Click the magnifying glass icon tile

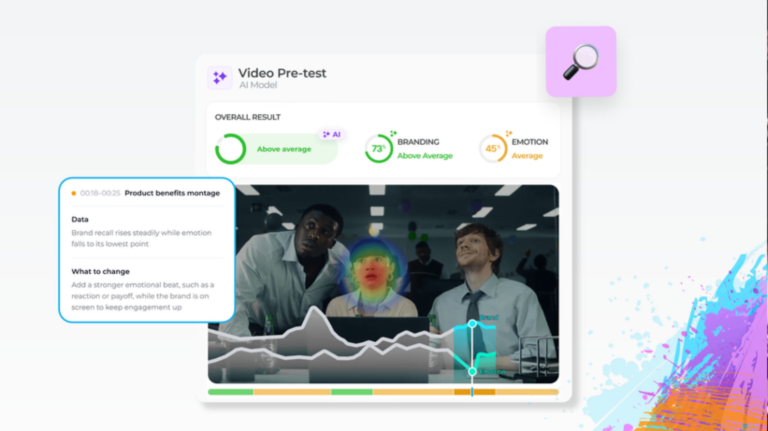581,61
